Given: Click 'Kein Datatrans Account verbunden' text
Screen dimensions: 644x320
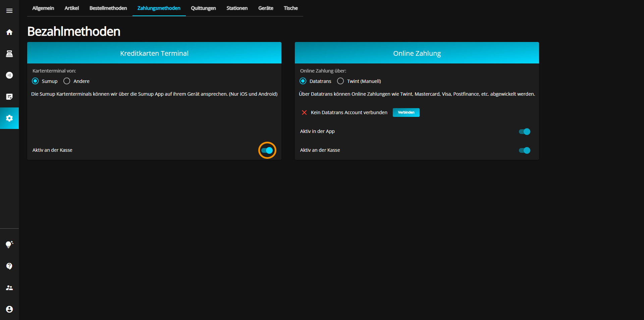Looking at the screenshot, I should [x=349, y=112].
